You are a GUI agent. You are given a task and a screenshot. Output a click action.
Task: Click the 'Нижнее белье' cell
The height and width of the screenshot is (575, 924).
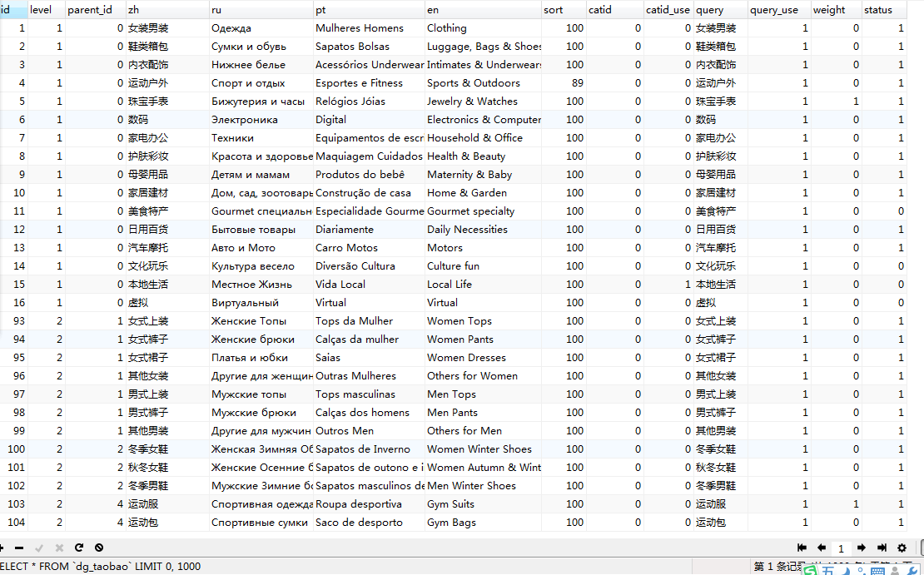[x=261, y=64]
